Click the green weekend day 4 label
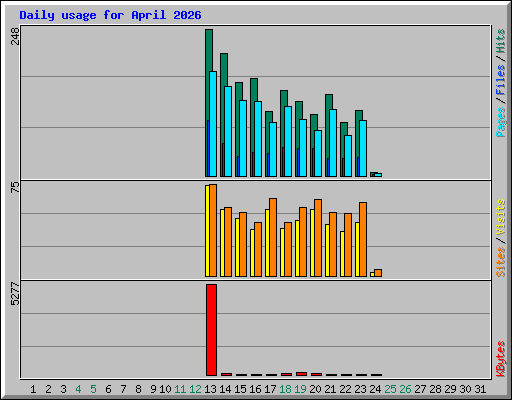Screen dimensions: 512x400 click(78, 389)
